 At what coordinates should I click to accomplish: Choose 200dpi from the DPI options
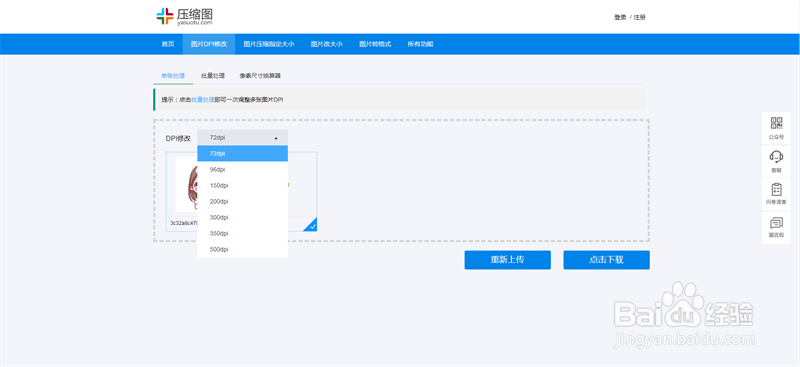point(242,202)
